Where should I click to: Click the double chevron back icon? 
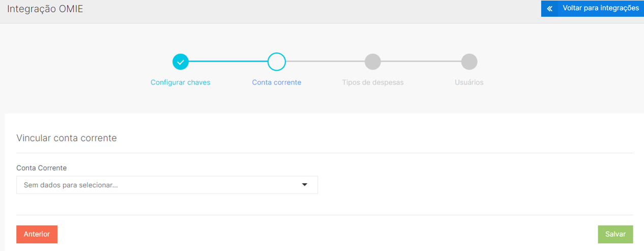point(550,9)
